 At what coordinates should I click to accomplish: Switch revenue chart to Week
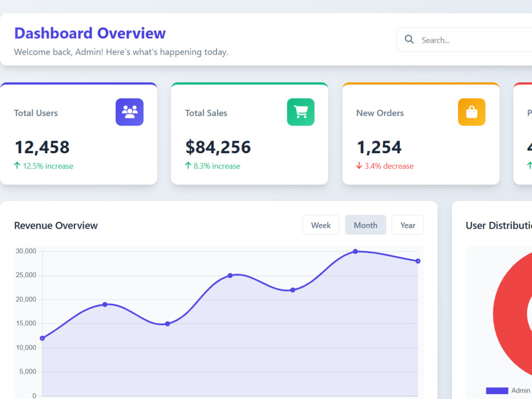click(x=321, y=225)
